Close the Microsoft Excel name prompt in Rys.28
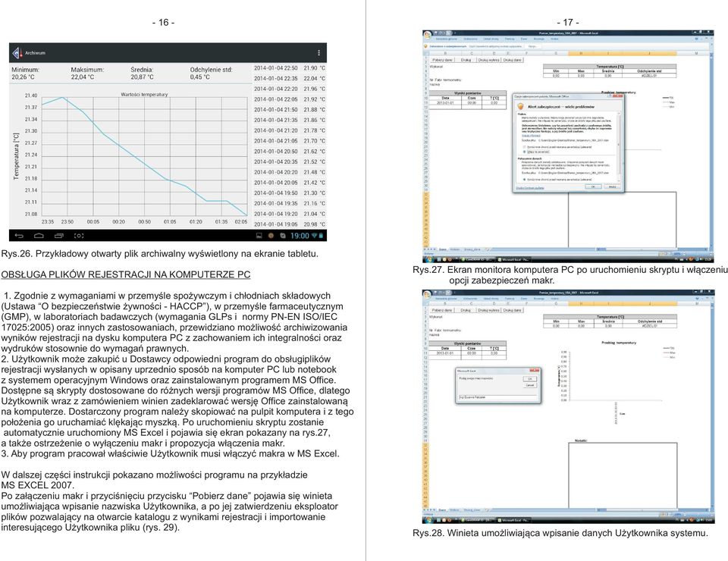 (535, 370)
